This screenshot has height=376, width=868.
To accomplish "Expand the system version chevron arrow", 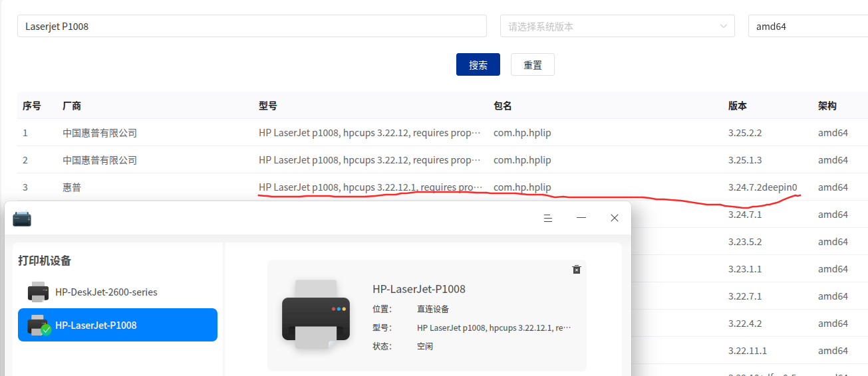I will [724, 27].
